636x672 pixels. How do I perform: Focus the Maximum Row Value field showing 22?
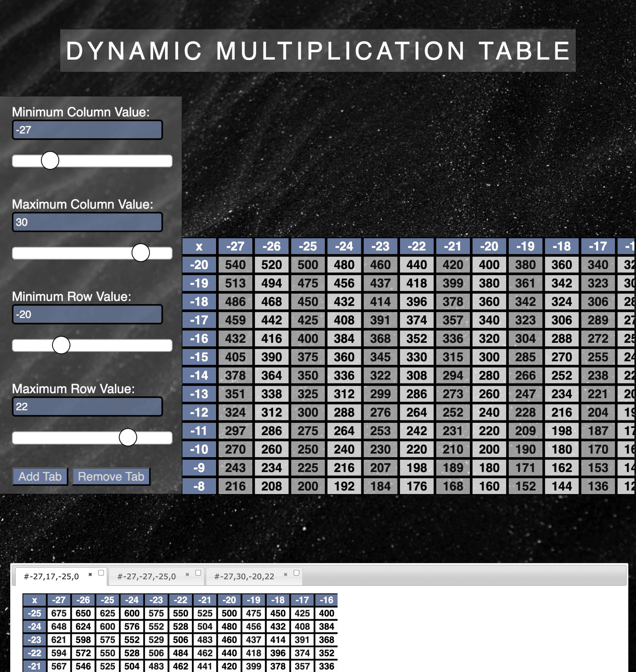88,407
